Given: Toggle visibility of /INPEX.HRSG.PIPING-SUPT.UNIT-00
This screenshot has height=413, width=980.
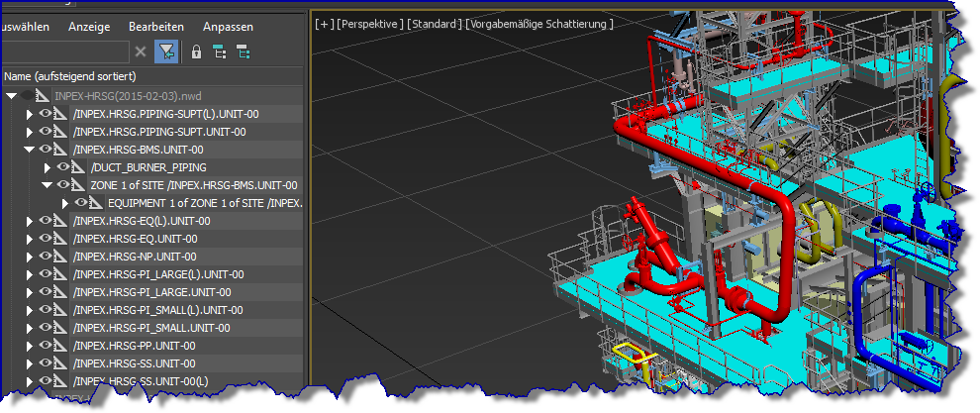Looking at the screenshot, I should coord(45,132).
